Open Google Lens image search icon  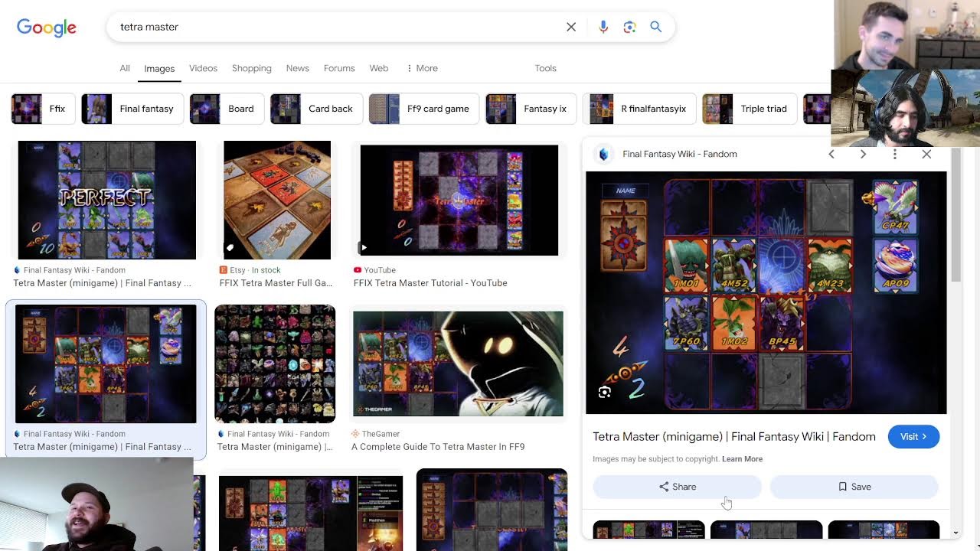(x=629, y=27)
